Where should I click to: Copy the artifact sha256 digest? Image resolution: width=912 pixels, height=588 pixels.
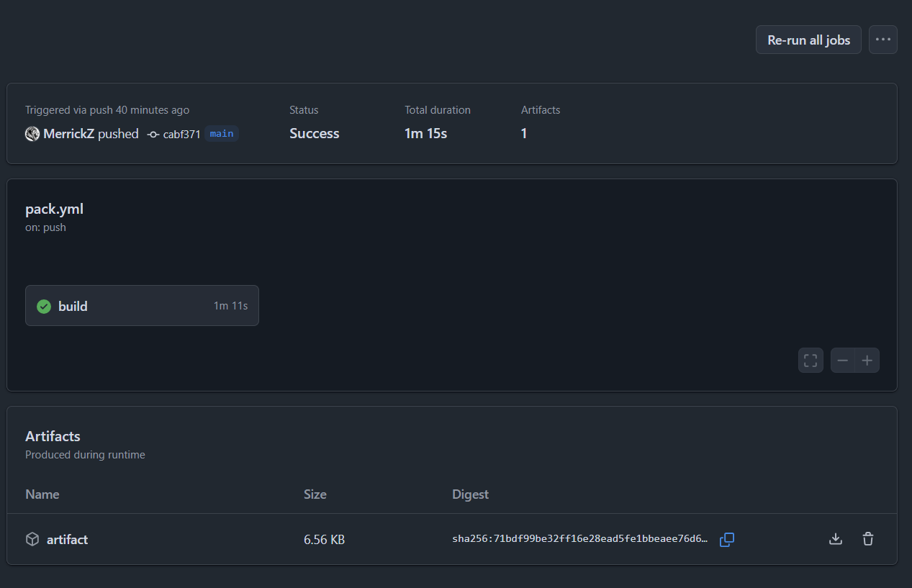(x=727, y=539)
